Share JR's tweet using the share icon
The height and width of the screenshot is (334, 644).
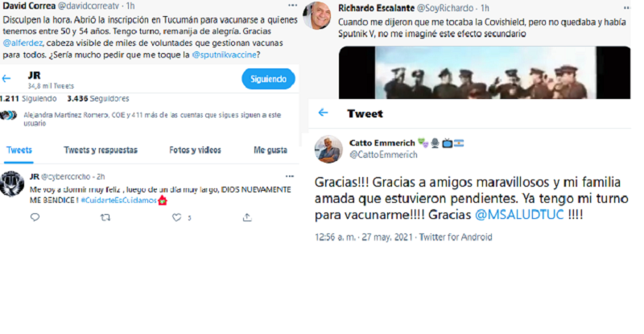coord(247,217)
